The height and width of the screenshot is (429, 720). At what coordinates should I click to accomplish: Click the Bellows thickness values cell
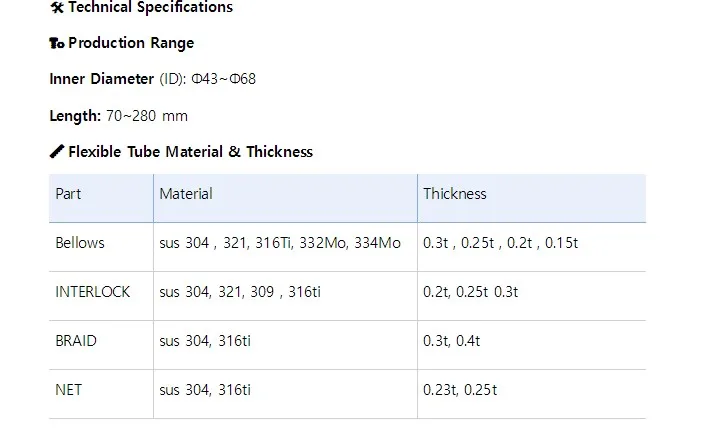[x=500, y=243]
